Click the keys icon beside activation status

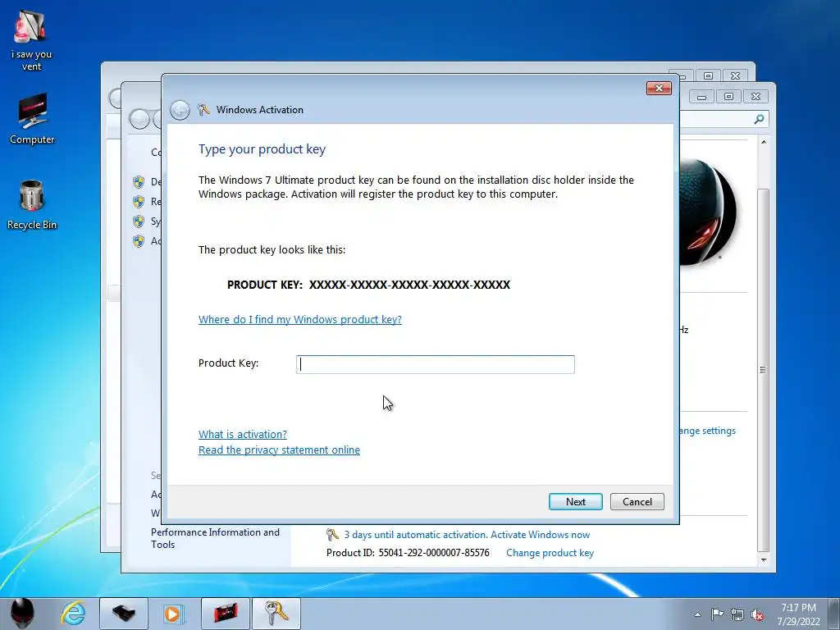tap(332, 535)
